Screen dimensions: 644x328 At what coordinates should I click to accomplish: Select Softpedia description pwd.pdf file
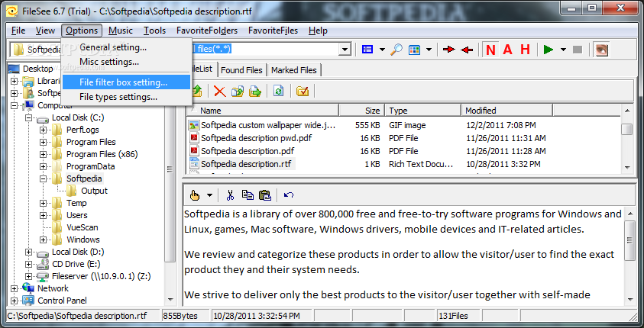pos(256,138)
